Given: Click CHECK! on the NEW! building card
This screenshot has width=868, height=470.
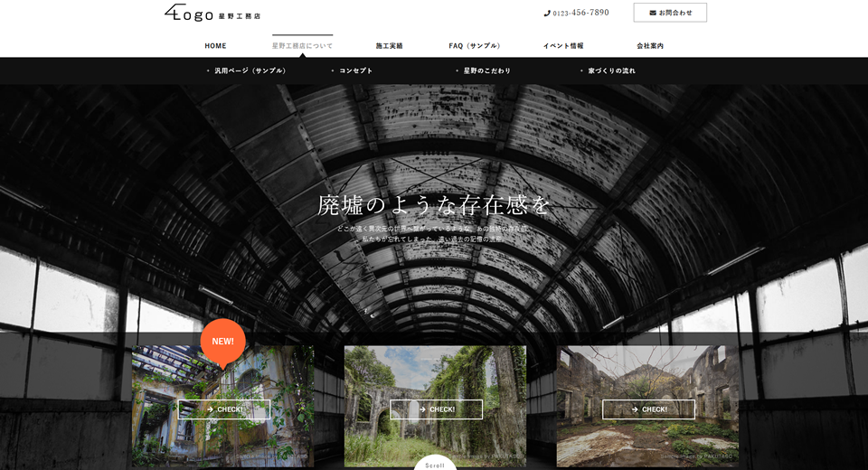Looking at the screenshot, I should (224, 409).
